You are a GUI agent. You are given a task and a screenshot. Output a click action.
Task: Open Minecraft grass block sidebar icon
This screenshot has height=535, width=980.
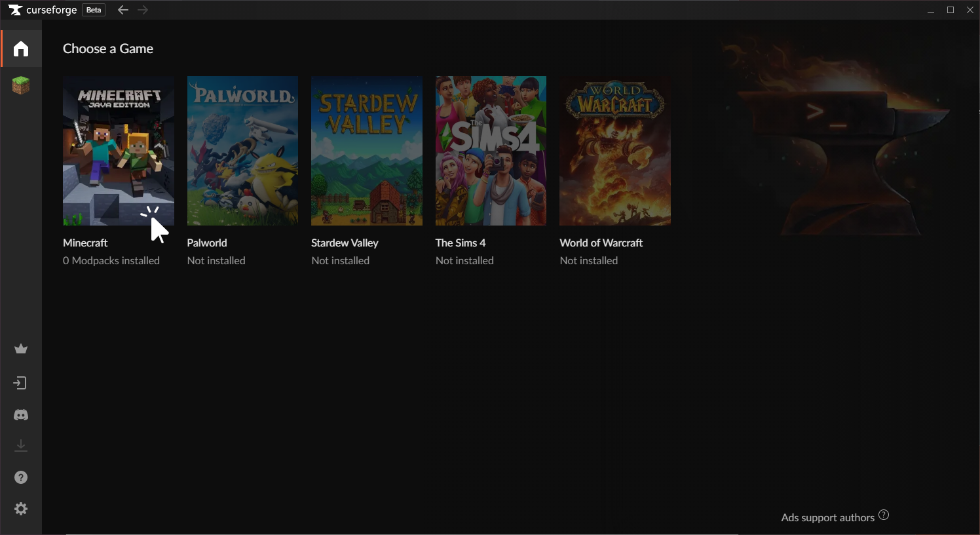21,85
